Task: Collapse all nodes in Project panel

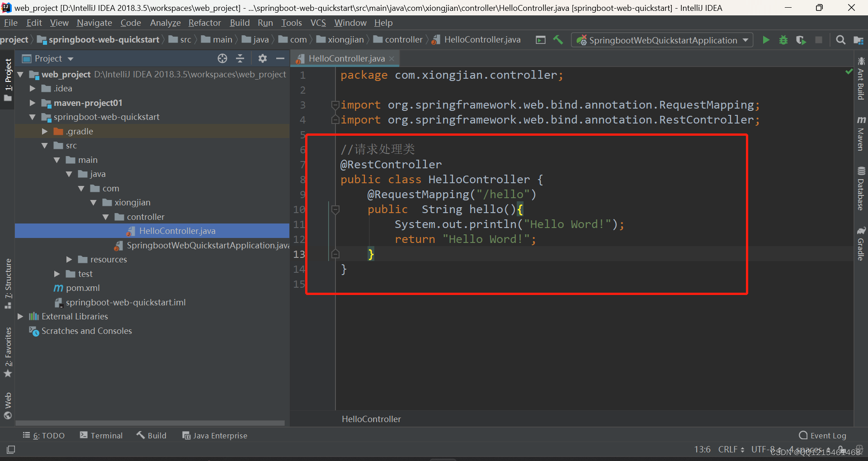Action: 240,58
